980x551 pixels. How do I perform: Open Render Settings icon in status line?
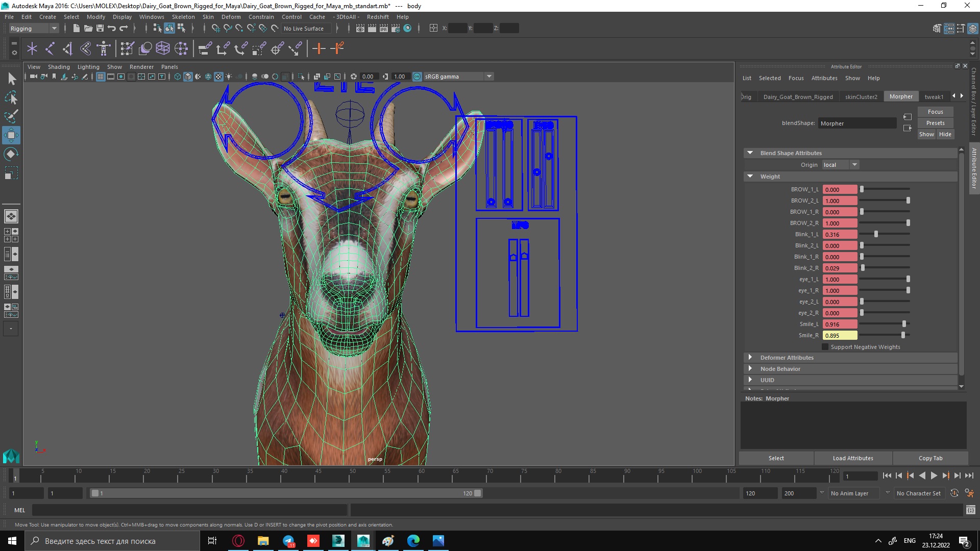click(x=395, y=28)
